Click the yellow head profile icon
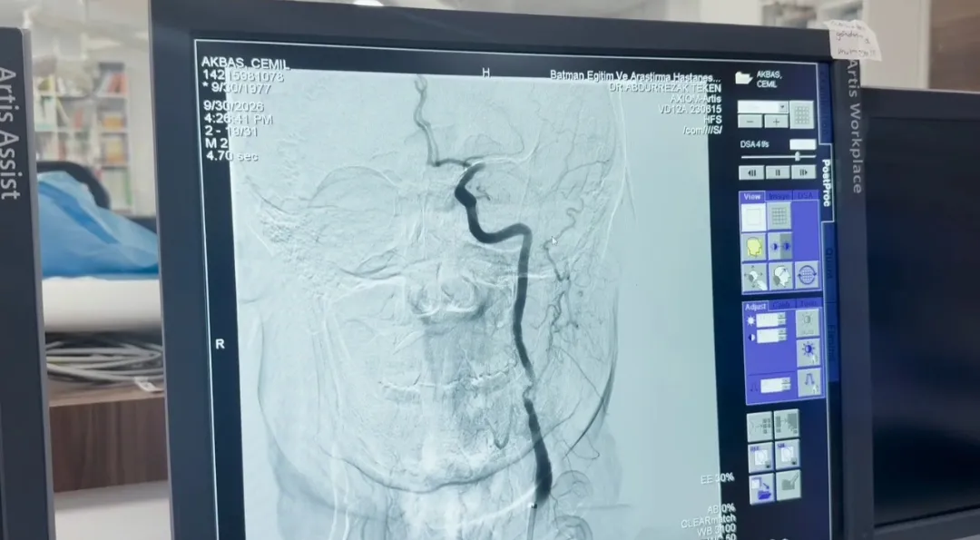This screenshot has height=540, width=980. click(x=754, y=248)
